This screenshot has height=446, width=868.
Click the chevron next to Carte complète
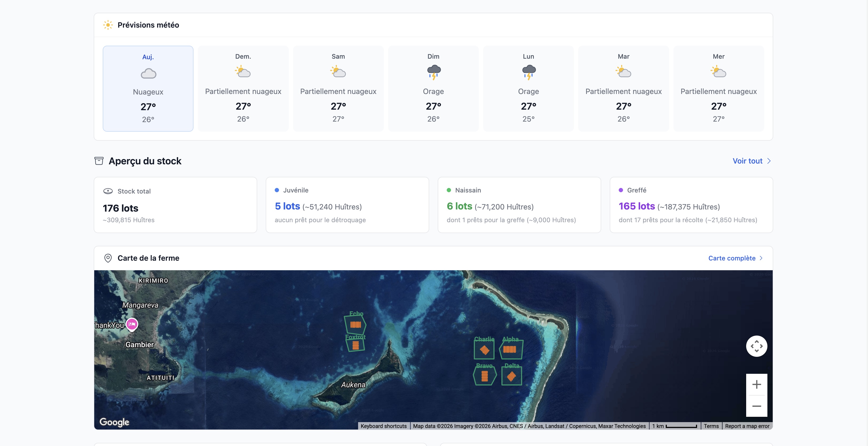click(761, 258)
